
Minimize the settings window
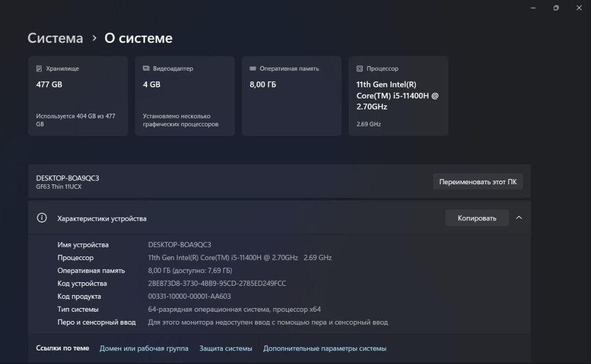click(x=533, y=8)
